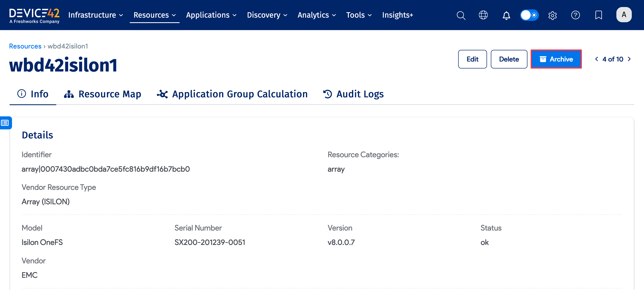Open the notifications bell
Viewport: 644px width, 290px height.
click(x=506, y=15)
